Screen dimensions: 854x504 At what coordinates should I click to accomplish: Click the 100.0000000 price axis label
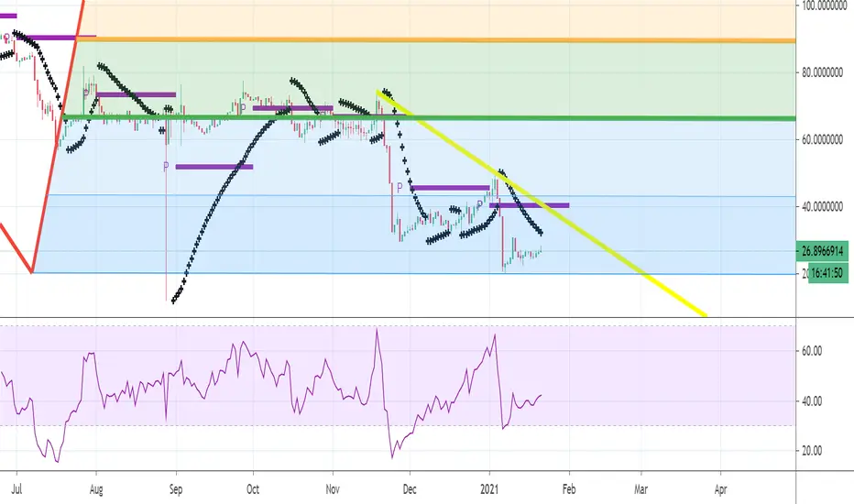pos(822,5)
